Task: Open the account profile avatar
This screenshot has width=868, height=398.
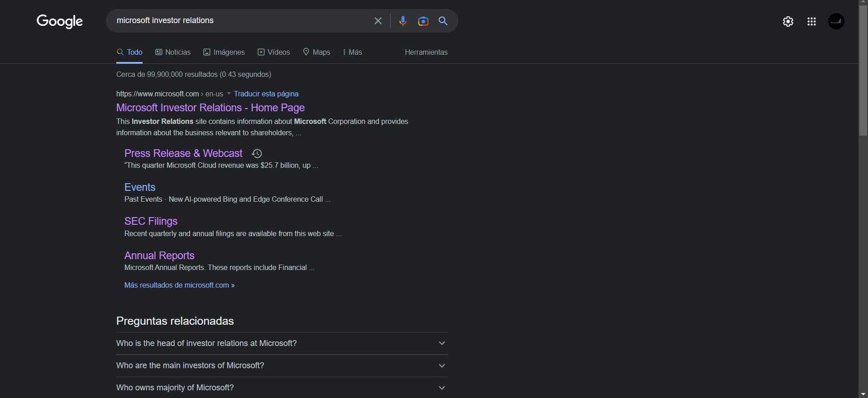Action: pyautogui.click(x=836, y=21)
